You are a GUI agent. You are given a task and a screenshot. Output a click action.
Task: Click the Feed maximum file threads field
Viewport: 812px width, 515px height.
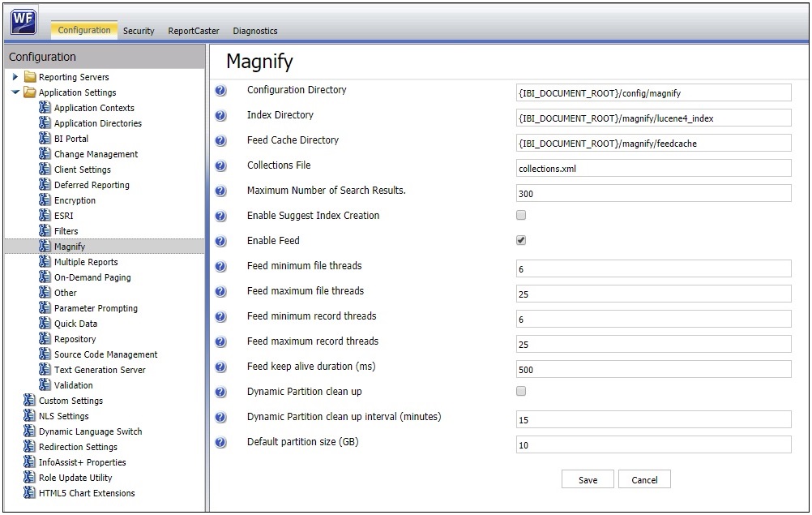(x=653, y=294)
